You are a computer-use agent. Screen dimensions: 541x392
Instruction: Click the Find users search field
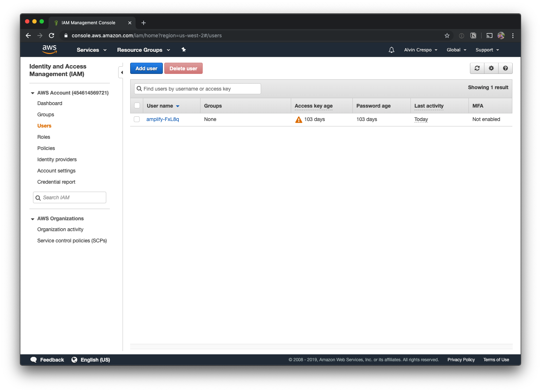pyautogui.click(x=198, y=89)
